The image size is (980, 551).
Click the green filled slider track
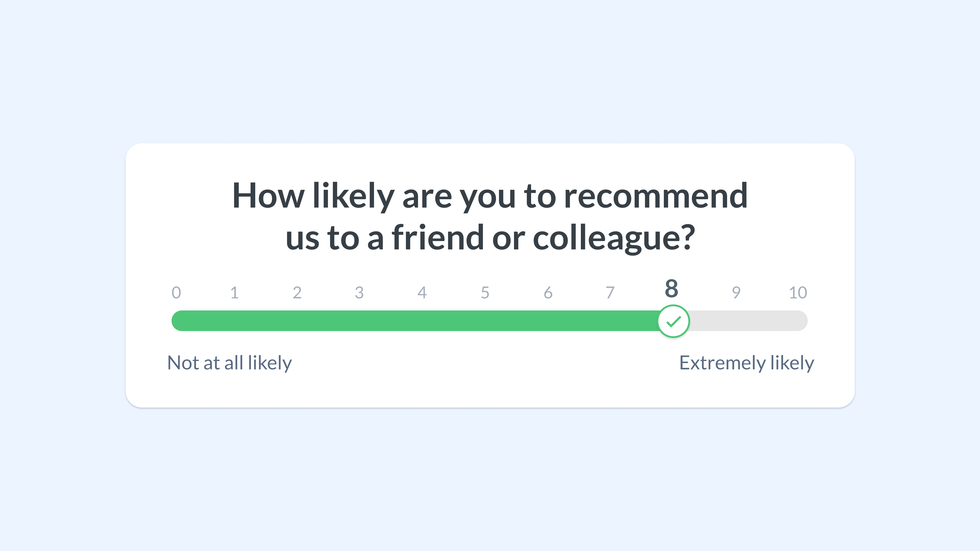click(x=415, y=321)
